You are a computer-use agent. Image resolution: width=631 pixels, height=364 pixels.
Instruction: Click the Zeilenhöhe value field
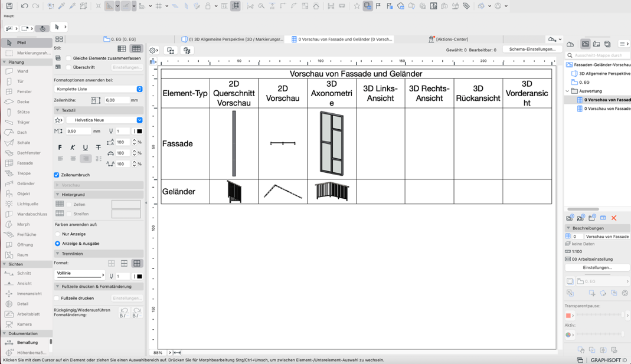point(116,100)
